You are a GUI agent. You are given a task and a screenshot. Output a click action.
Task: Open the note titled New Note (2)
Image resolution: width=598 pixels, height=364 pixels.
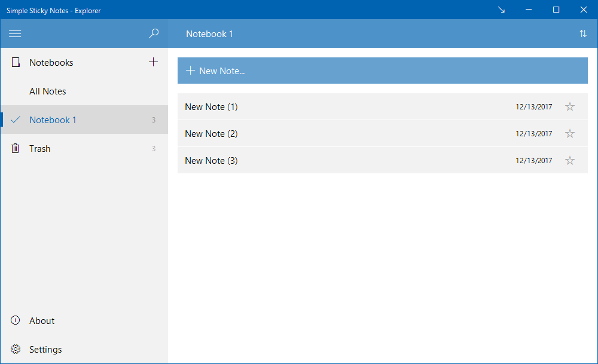211,133
